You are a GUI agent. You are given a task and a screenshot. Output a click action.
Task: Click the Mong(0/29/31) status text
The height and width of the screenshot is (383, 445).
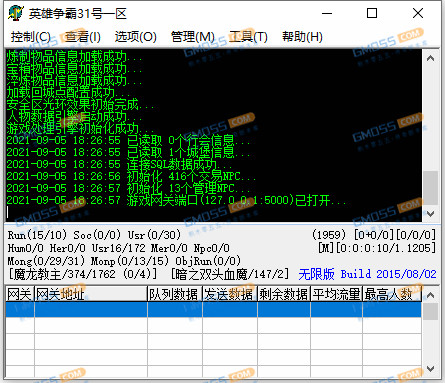point(46,261)
